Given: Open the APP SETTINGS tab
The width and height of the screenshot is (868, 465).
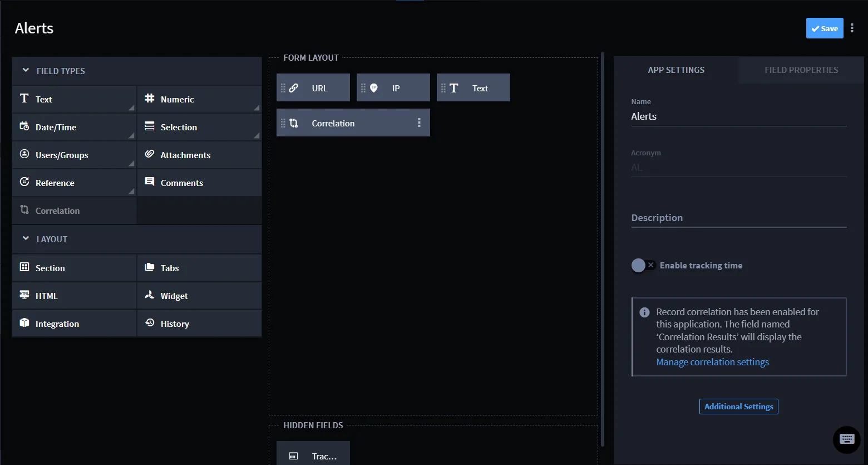Looking at the screenshot, I should [676, 70].
